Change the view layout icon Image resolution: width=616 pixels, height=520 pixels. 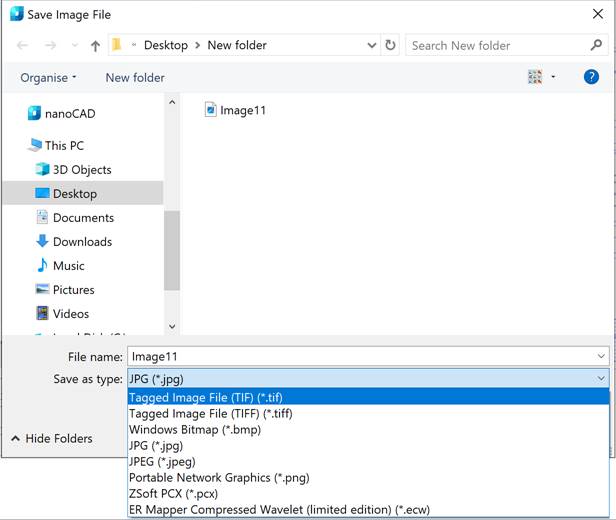535,77
